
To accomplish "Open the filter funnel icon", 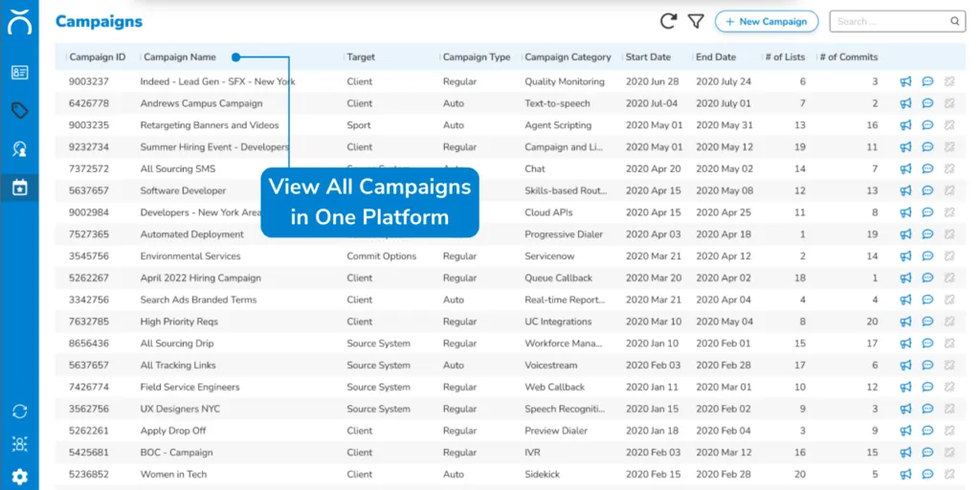I will (x=696, y=21).
